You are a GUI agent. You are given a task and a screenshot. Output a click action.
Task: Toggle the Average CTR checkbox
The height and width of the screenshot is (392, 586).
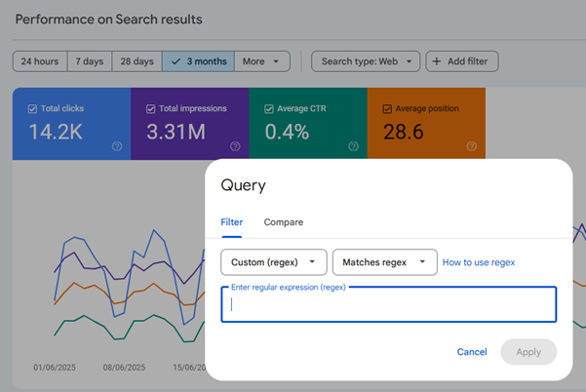269,109
